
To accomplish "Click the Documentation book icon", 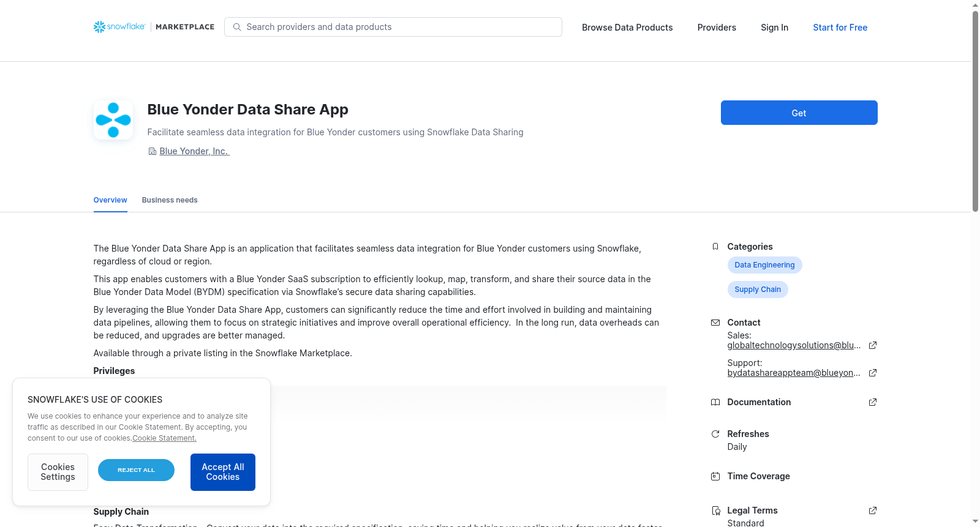I will pos(715,402).
